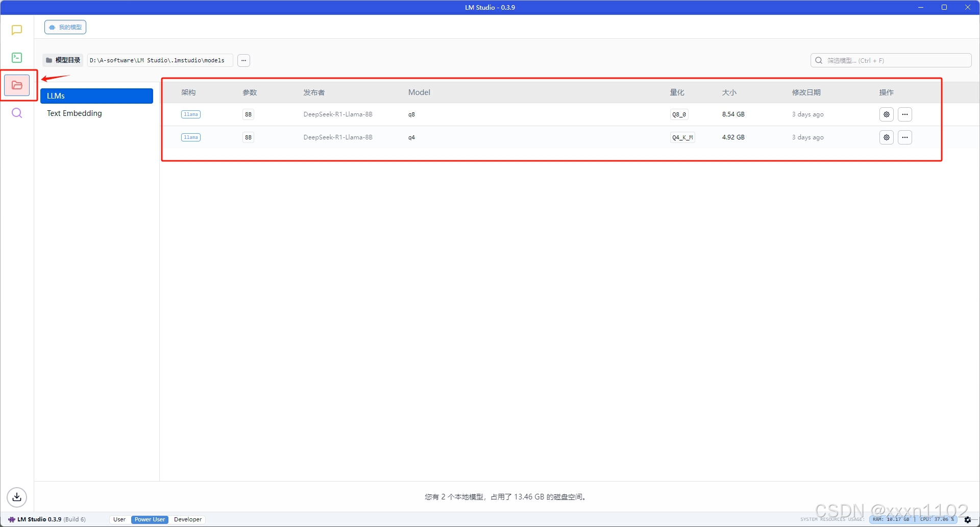Image resolution: width=980 pixels, height=527 pixels.
Task: Click the 量化 column header
Action: [677, 92]
